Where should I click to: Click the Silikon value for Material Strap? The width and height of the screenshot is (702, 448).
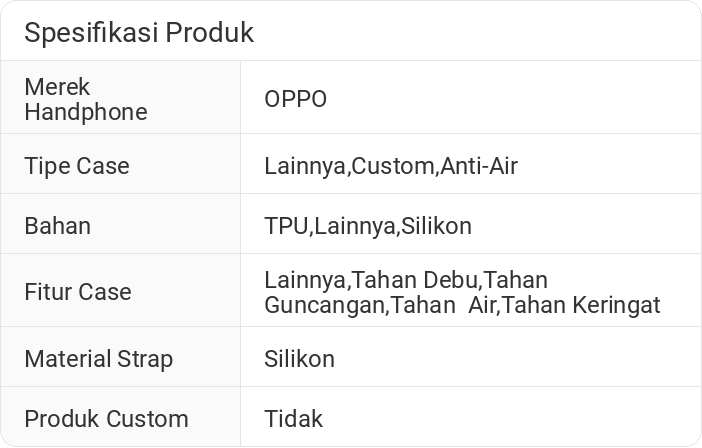[x=299, y=358]
